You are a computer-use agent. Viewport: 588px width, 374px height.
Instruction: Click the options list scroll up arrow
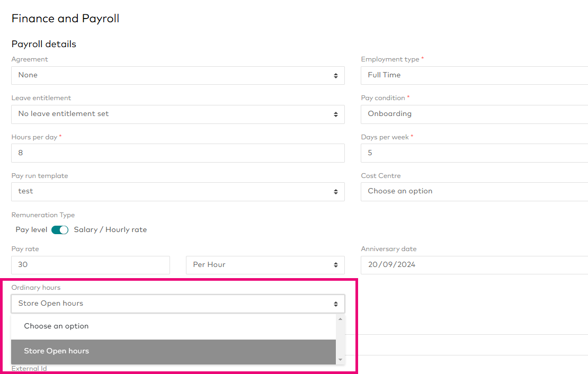[x=340, y=319]
